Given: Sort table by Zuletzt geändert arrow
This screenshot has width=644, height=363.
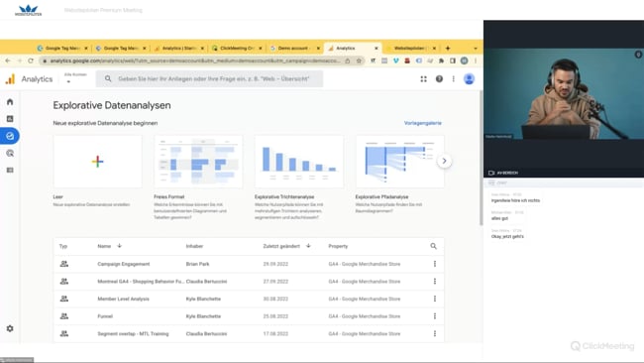Looking at the screenshot, I should click(x=308, y=246).
